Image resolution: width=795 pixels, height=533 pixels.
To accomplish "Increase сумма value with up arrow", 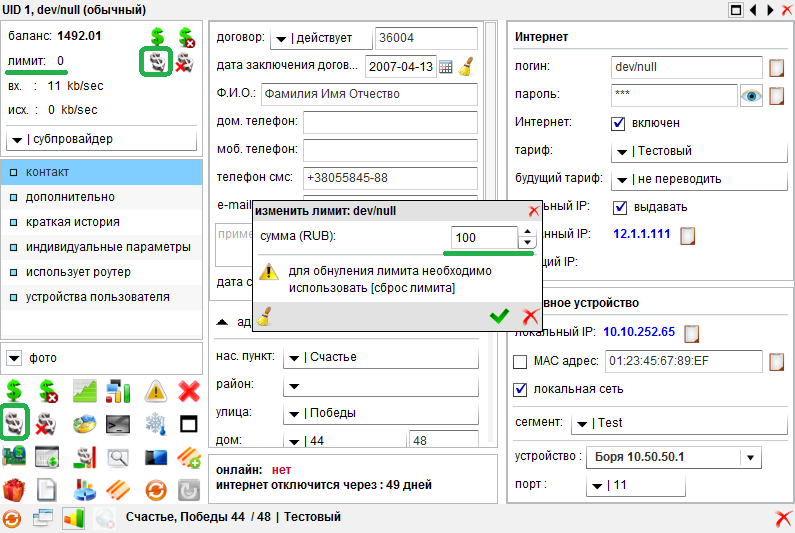I will pos(527,232).
